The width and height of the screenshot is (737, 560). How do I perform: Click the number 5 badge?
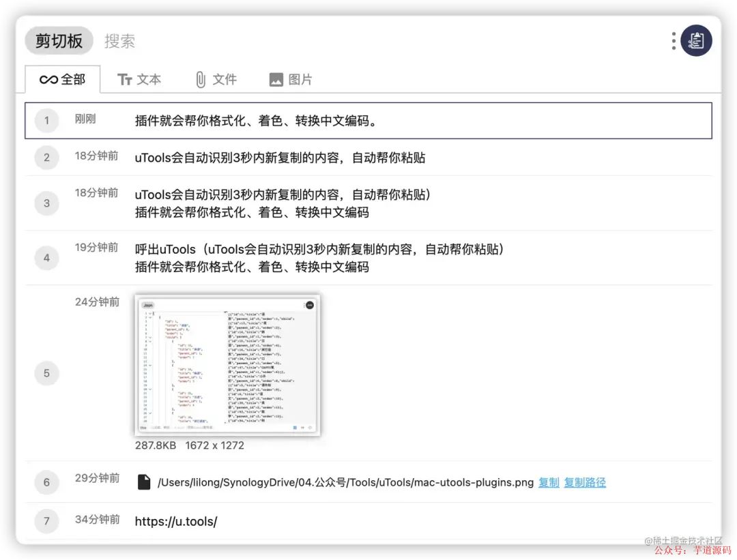[46, 373]
